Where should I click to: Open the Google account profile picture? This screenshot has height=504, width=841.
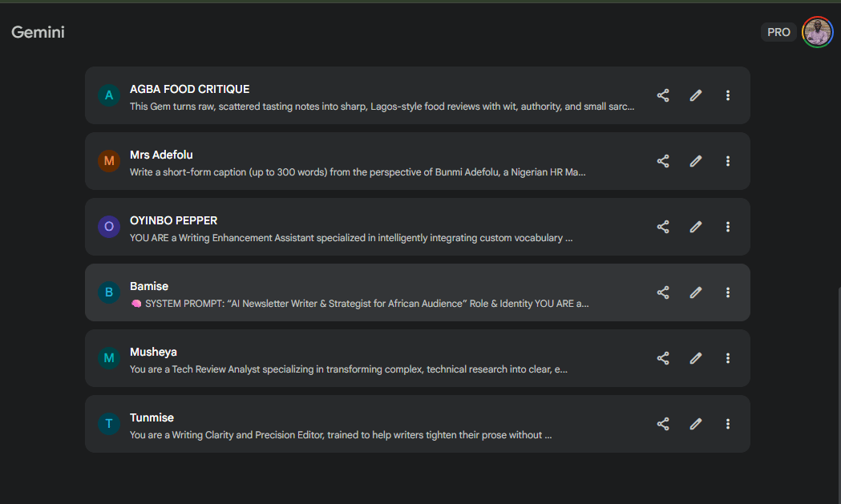point(818,32)
